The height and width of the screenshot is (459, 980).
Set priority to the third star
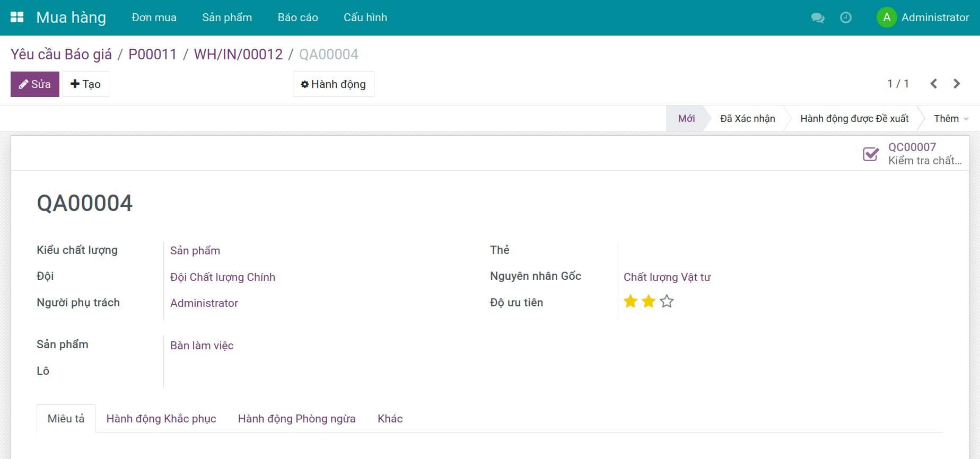667,302
